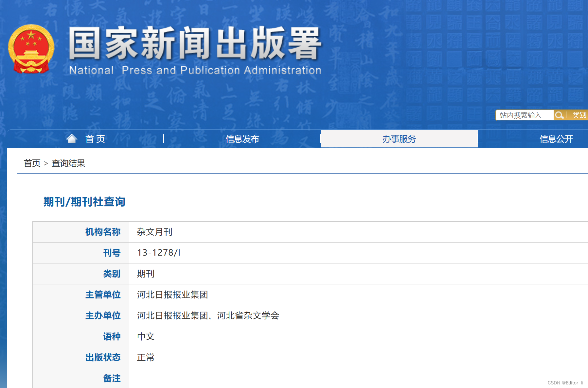Click the search magnifier icon
This screenshot has width=588, height=388.
(x=559, y=115)
